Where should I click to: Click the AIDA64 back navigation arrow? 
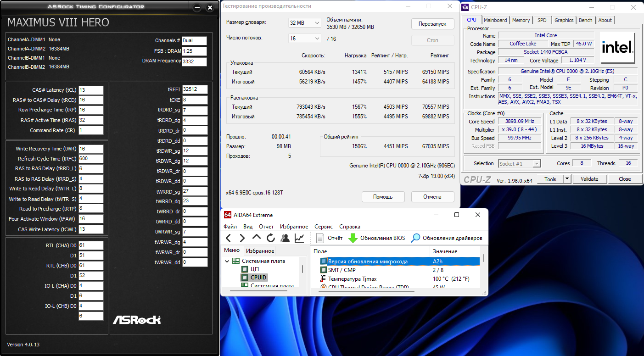tap(229, 238)
